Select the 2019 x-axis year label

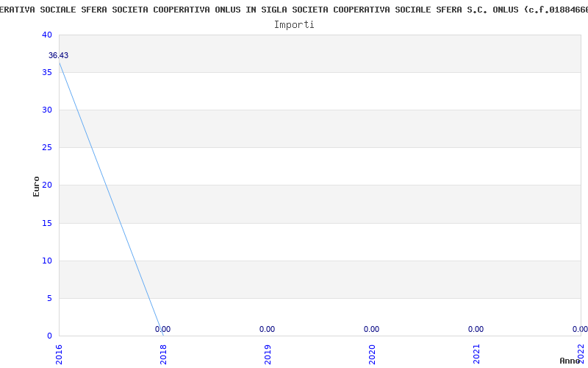click(x=268, y=355)
